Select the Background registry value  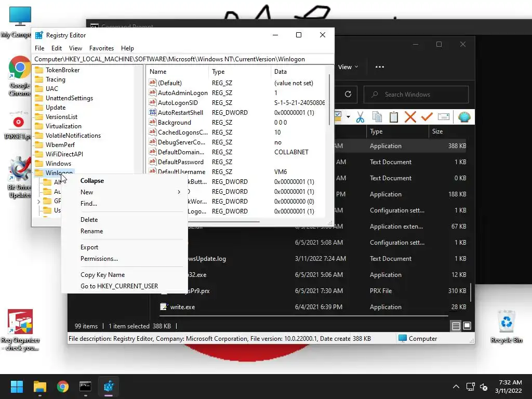175,123
